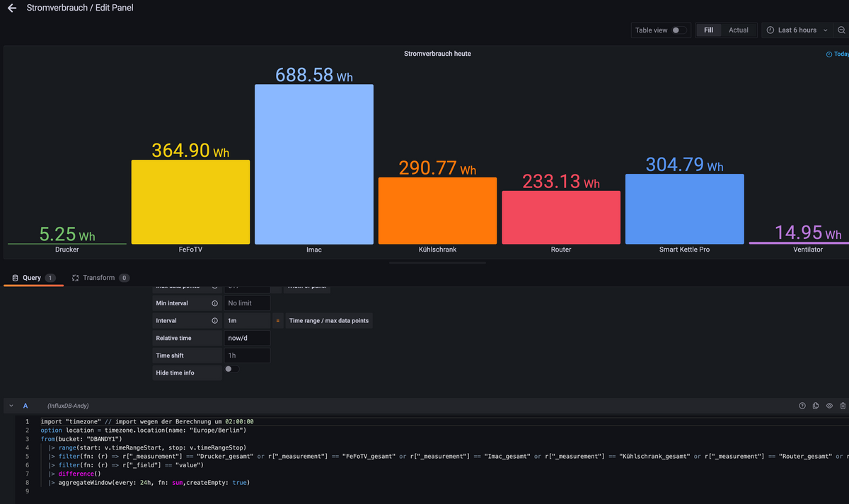Screen dimensions: 849x504
Task: Go back using the arrow icon
Action: click(12, 8)
